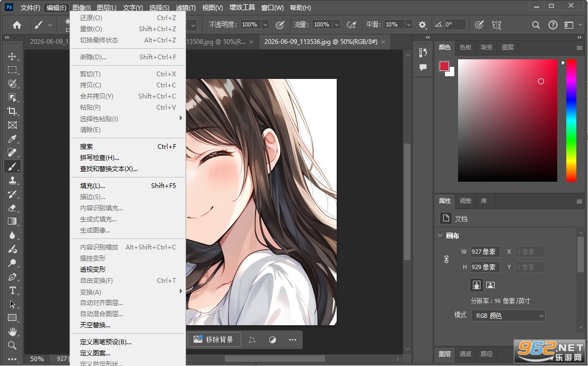Click the Remove Background button
This screenshot has height=366, width=588.
pyautogui.click(x=214, y=340)
